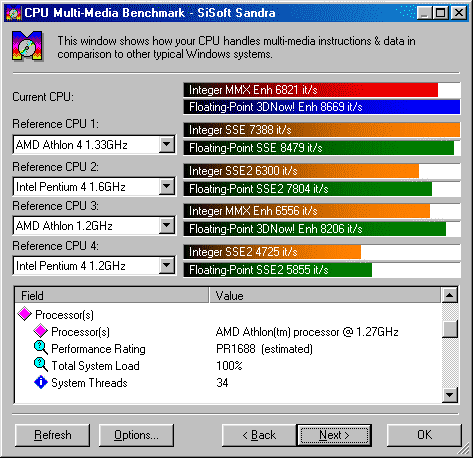Select the Processor(s) group diamond icon
Image resolution: width=473 pixels, height=458 pixels.
[25, 314]
